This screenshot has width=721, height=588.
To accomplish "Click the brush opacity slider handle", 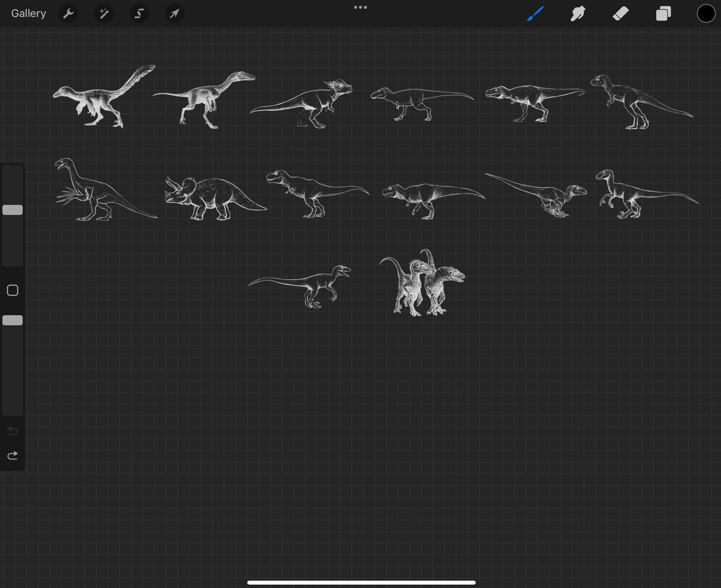I will click(13, 320).
